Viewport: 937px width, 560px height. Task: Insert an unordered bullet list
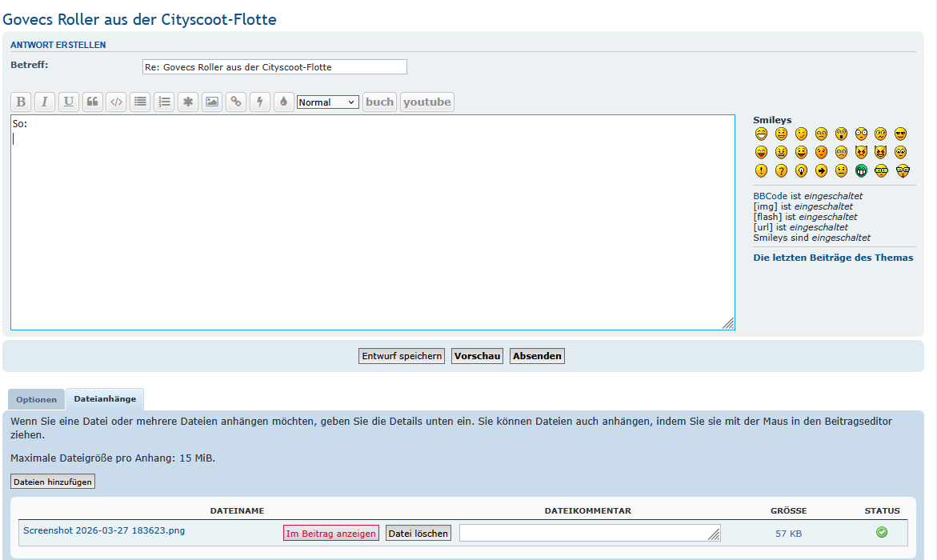pyautogui.click(x=141, y=102)
